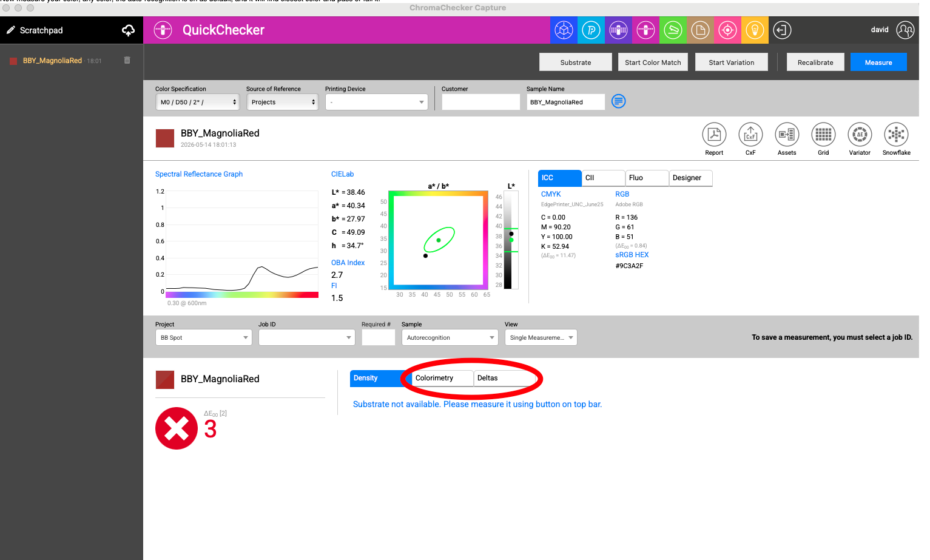Click the OBA Index link
Viewport: 930px width, 560px height.
[x=348, y=263]
